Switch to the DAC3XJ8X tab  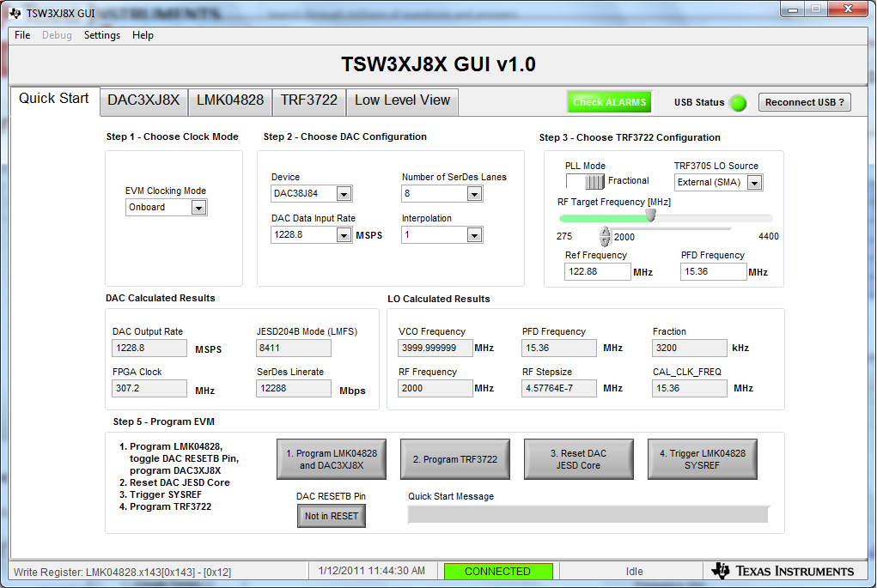(x=143, y=100)
